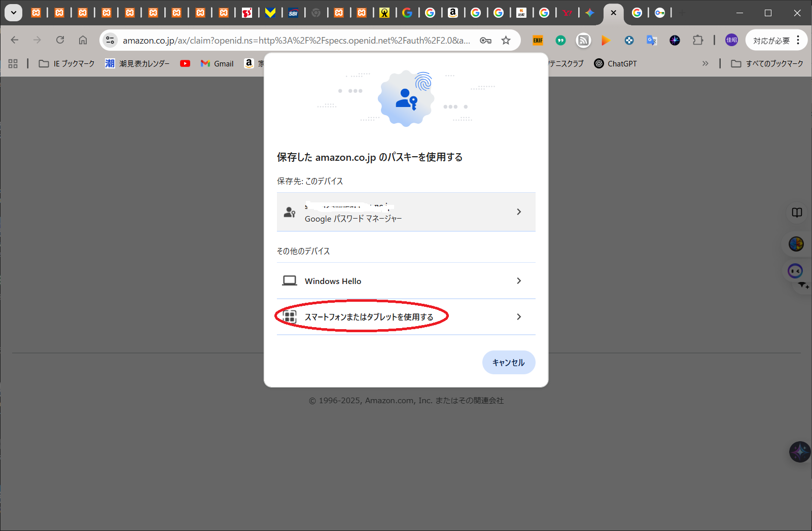812x531 pixels.
Task: Click the RSS feed extension icon
Action: click(583, 41)
